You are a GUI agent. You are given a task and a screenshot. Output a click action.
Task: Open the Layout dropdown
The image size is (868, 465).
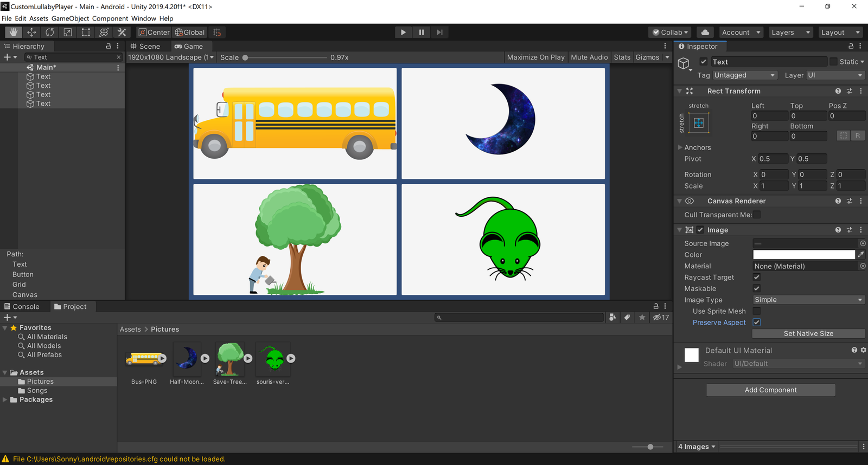(840, 33)
